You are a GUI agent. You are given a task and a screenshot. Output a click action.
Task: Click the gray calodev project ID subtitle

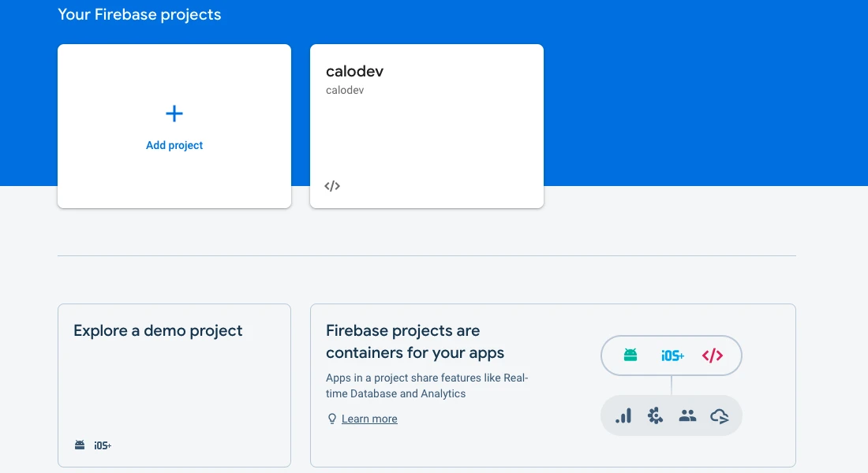345,90
